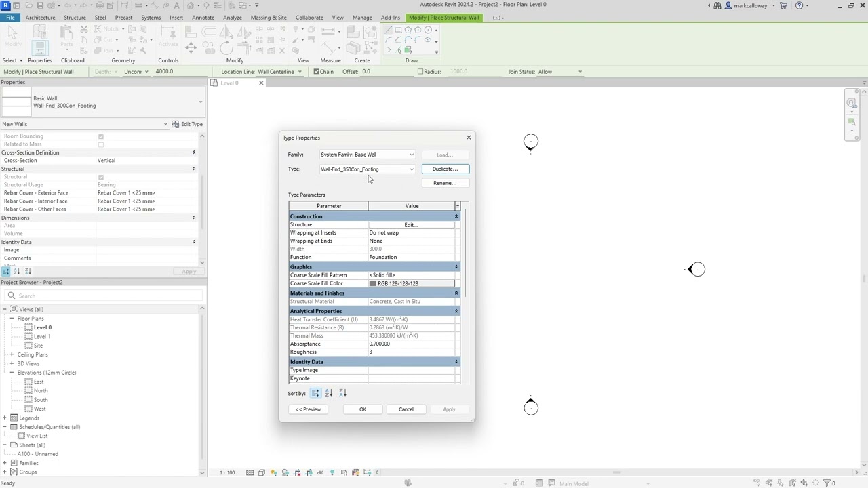Click the Detail Level icon in view control bar
The image size is (868, 488).
(x=250, y=472)
